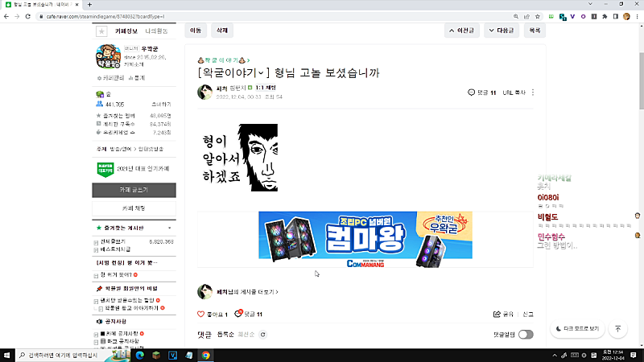
Task: Open 카페관리 with the gear icon
Action: pyautogui.click(x=110, y=78)
